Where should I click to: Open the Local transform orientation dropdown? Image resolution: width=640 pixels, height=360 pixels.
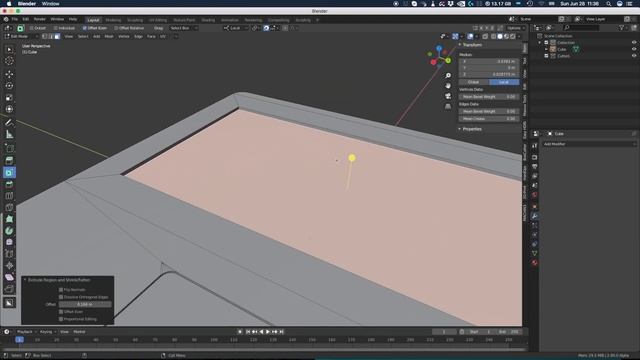[x=236, y=28]
